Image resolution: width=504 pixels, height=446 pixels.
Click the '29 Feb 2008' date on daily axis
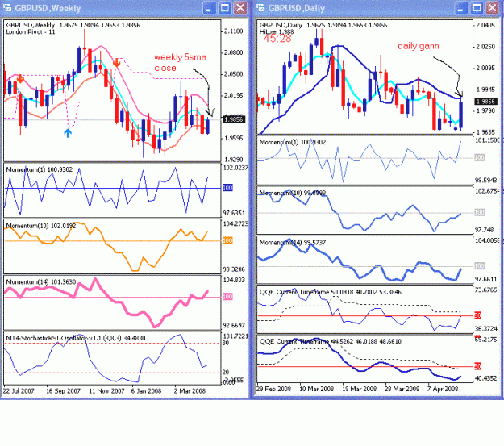click(x=273, y=389)
